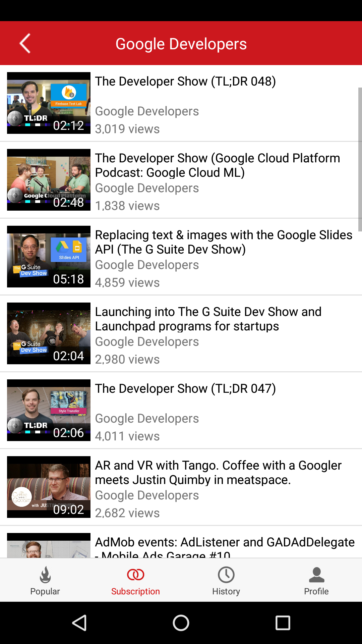Open 'Google Cloud Platform Podcast: Google Cloud ML' title
The image size is (362, 644).
[218, 165]
